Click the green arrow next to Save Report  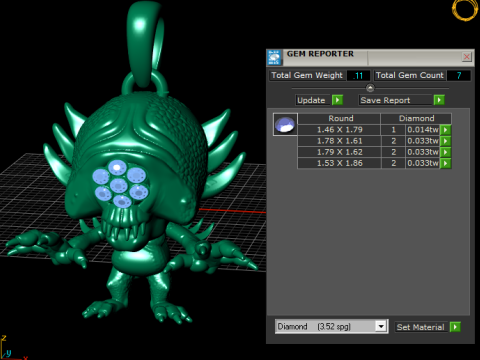pyautogui.click(x=439, y=100)
